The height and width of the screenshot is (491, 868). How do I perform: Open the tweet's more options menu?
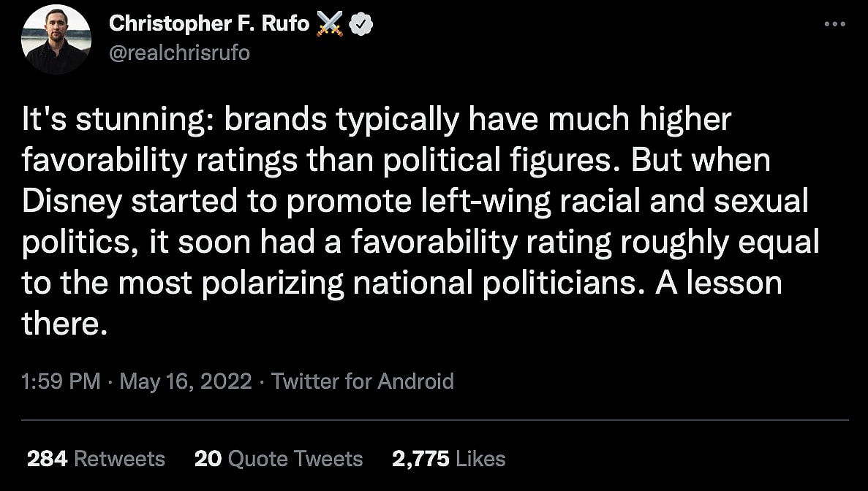(834, 25)
